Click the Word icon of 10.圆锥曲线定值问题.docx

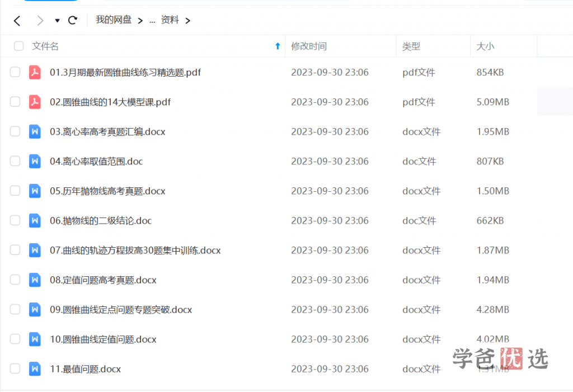pos(35,339)
